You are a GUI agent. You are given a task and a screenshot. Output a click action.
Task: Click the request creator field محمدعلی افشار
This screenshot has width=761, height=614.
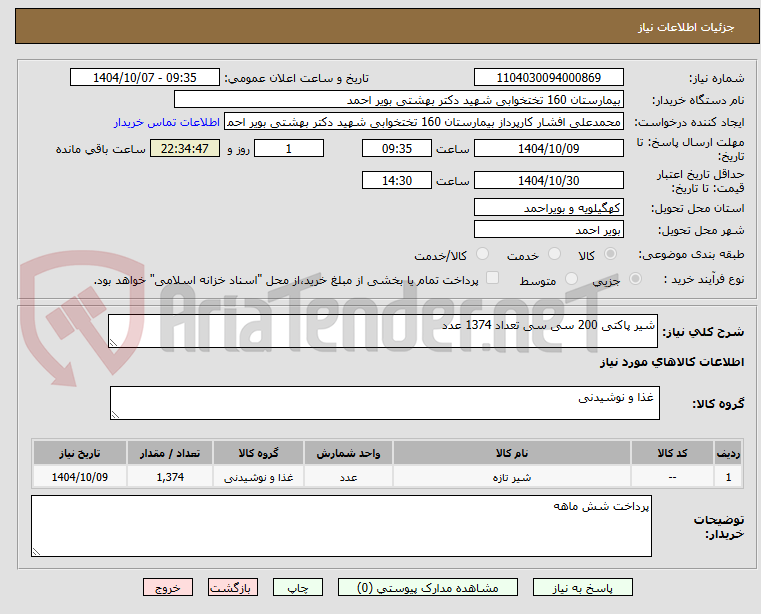(x=424, y=122)
